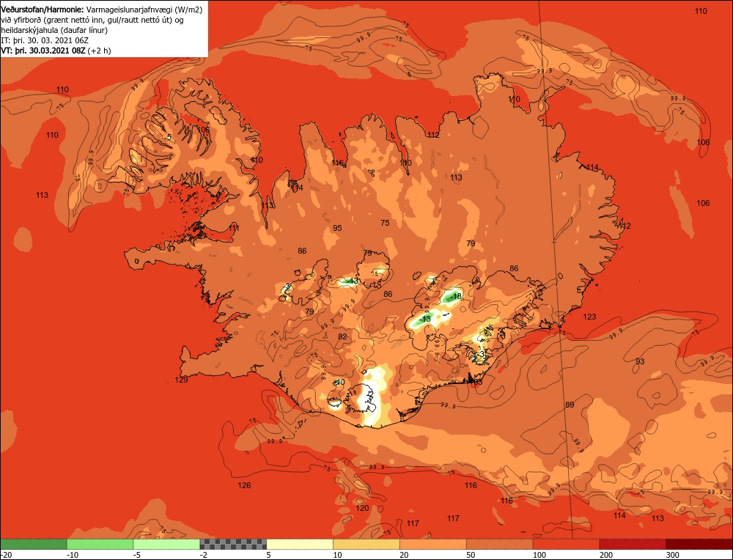733x560 pixels.
Task: Click the '111' value near the western fjord
Action: point(235,228)
